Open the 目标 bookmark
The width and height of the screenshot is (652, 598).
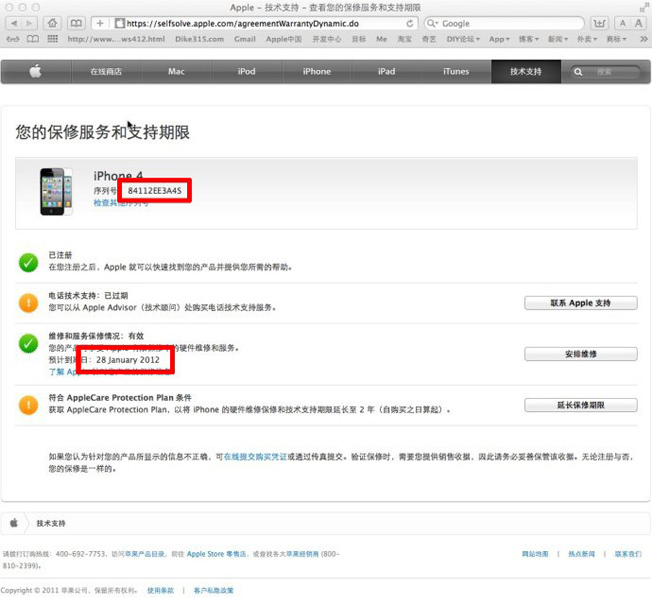[x=359, y=39]
